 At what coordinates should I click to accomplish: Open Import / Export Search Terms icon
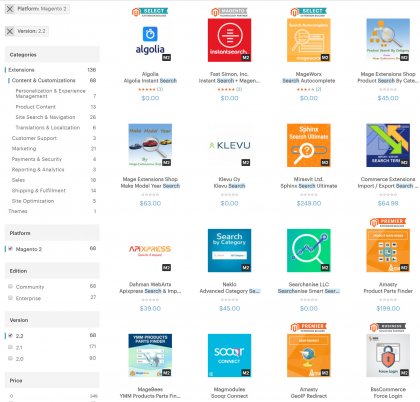click(x=388, y=145)
